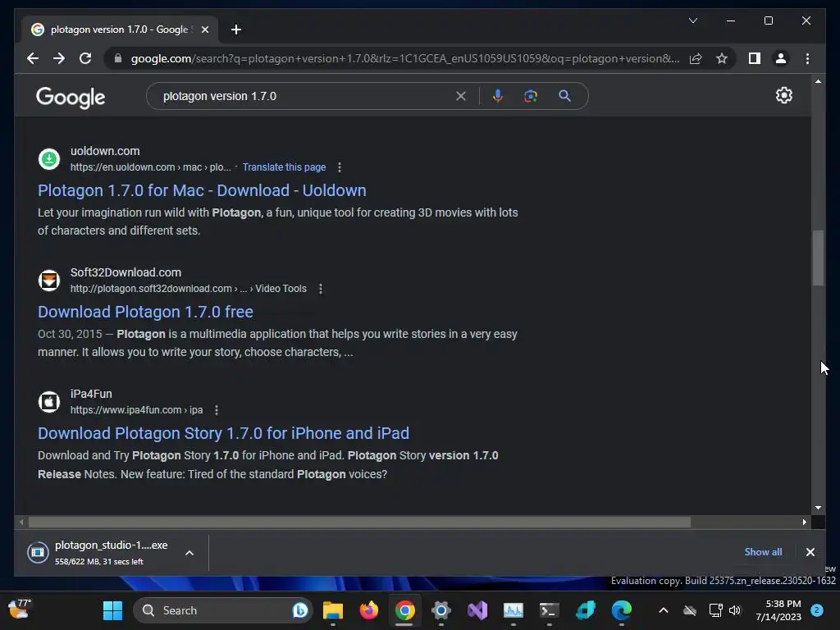Open volume control in system tray

coord(734,610)
